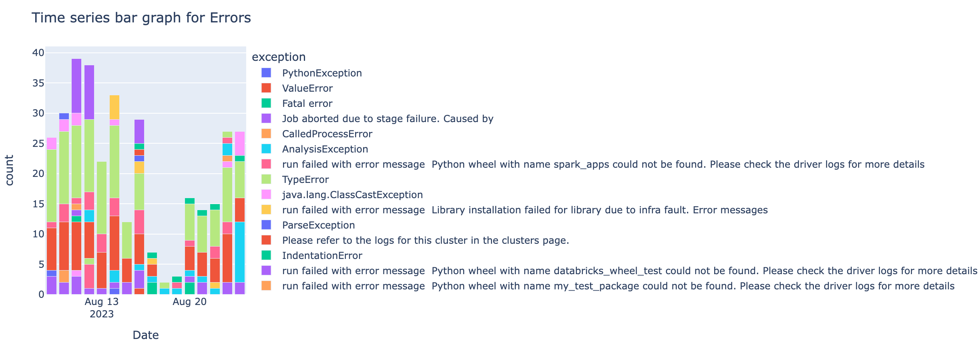Hide the databricks_wheel_test error series label
This screenshot has width=980, height=345.
[629, 271]
